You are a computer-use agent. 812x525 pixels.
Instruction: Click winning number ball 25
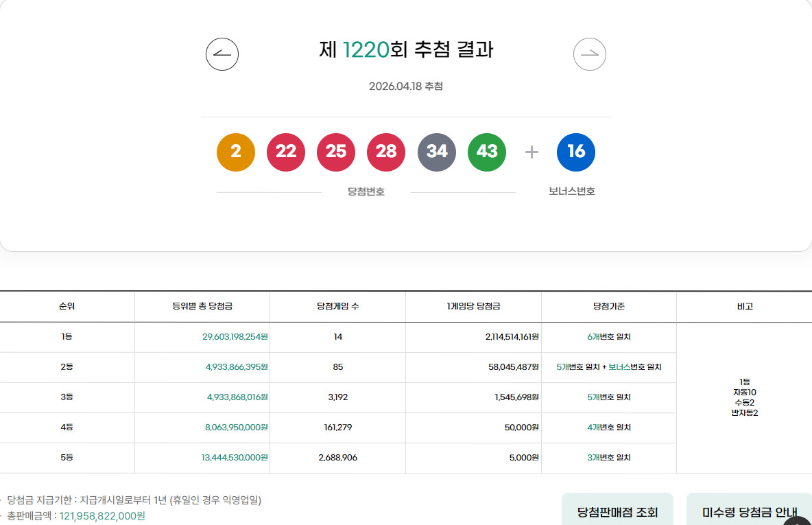[336, 152]
